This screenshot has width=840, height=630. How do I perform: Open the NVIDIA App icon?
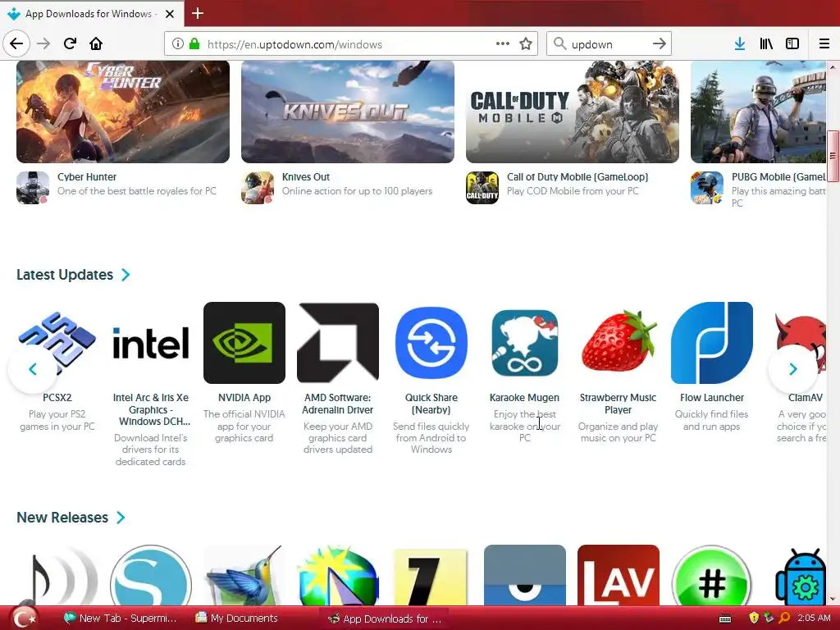244,342
